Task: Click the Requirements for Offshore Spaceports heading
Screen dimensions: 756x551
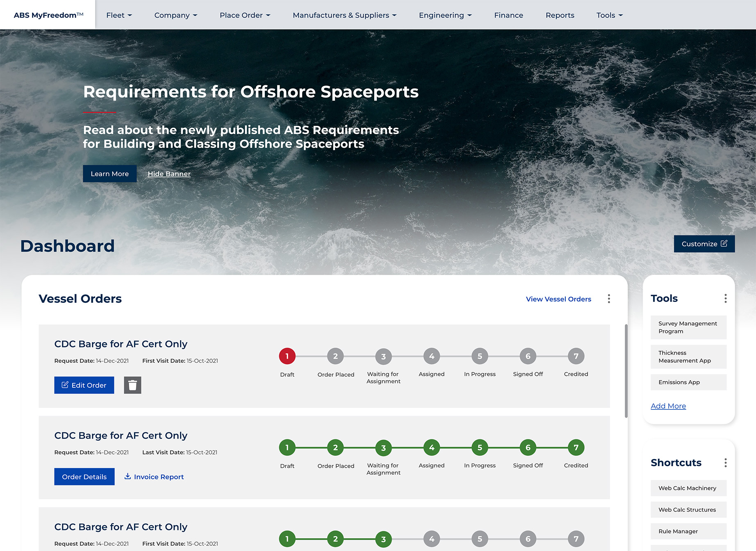Action: (x=250, y=92)
